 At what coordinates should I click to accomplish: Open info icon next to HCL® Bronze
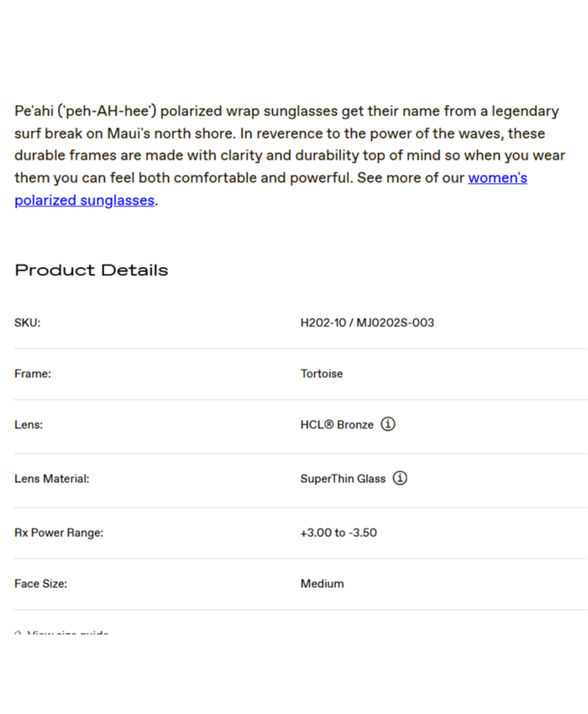(387, 424)
